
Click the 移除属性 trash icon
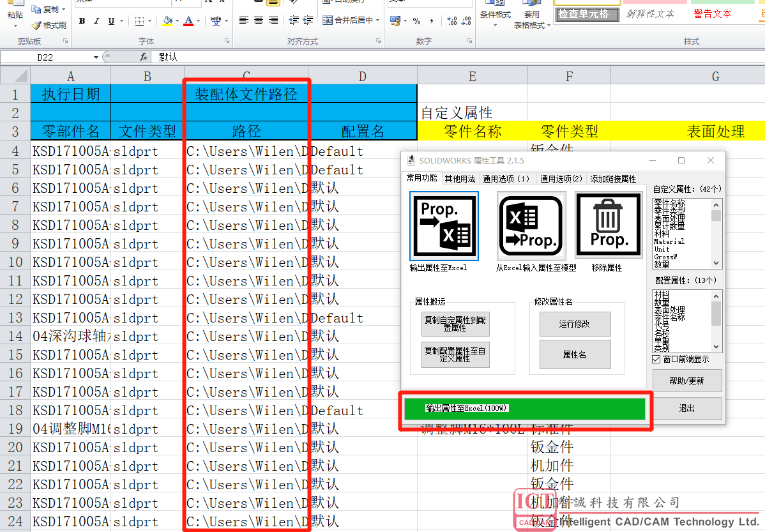coord(608,225)
